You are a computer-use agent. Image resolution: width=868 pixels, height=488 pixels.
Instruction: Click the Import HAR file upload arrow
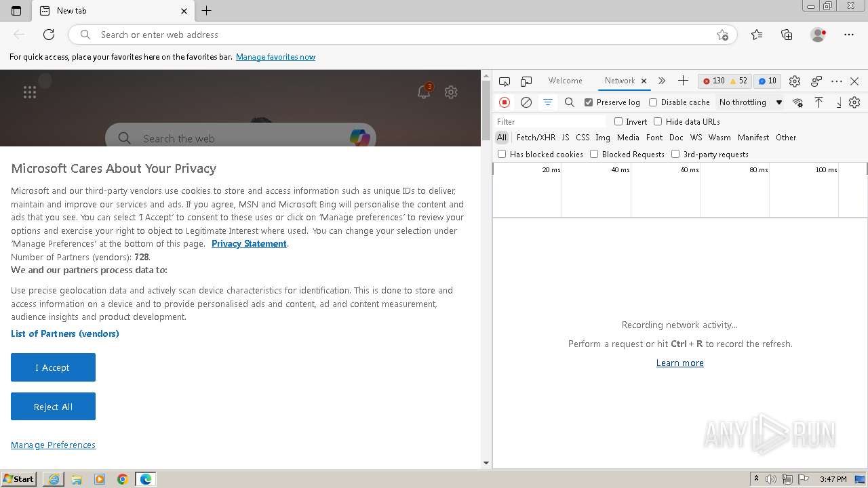tap(818, 102)
